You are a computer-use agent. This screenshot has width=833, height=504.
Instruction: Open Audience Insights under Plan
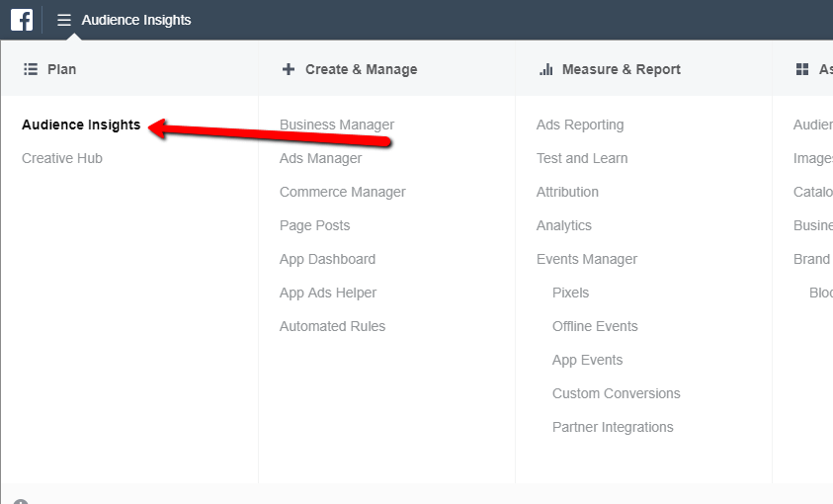[81, 125]
